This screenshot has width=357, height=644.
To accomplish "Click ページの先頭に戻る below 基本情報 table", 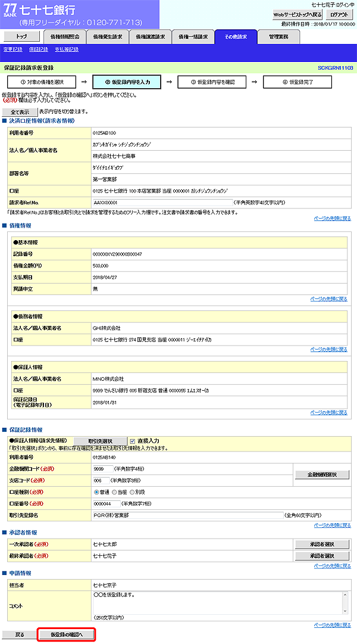I will click(328, 299).
